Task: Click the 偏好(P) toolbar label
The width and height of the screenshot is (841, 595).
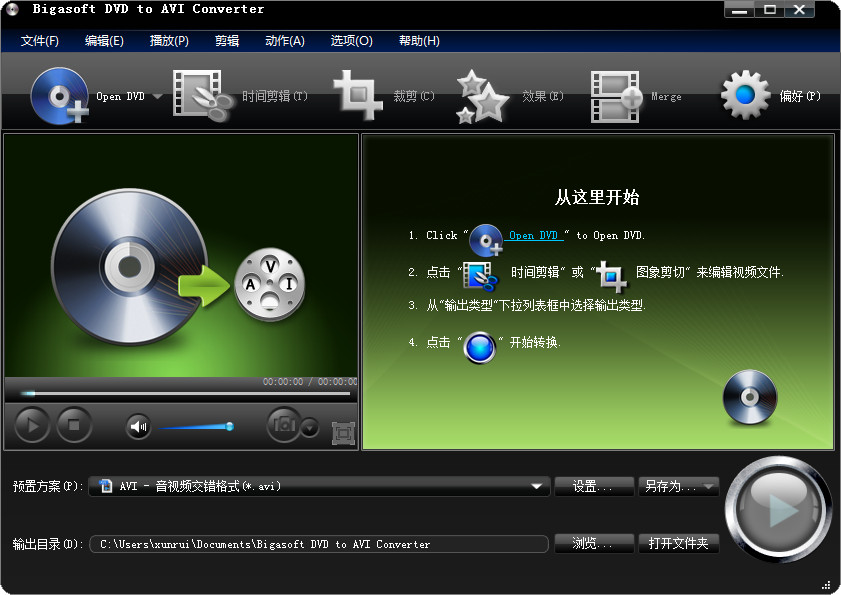Action: [800, 96]
